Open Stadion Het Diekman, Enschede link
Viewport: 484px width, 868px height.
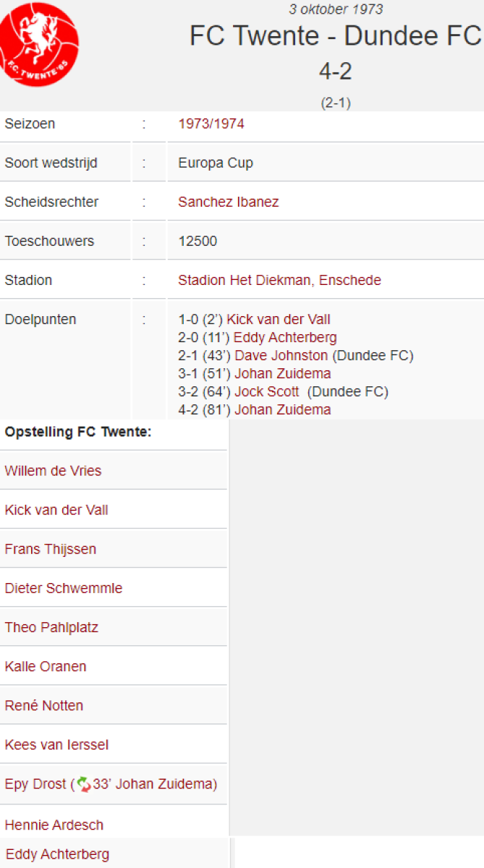[x=279, y=280]
